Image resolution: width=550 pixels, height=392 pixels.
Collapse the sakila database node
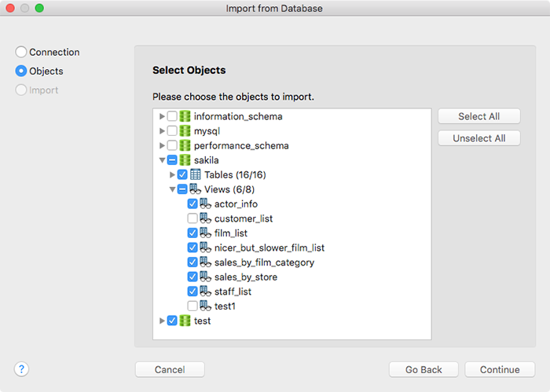(162, 160)
